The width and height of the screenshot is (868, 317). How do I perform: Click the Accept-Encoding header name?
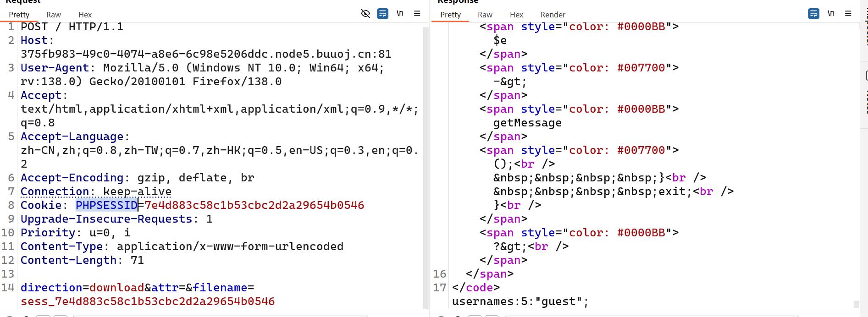point(72,178)
